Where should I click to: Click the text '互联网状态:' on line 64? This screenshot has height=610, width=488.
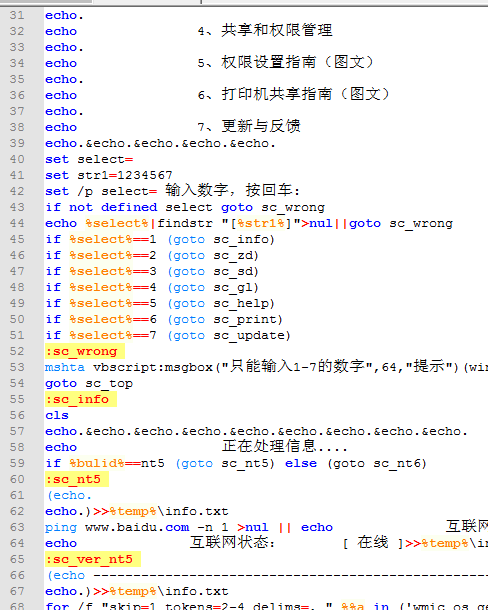click(x=233, y=543)
